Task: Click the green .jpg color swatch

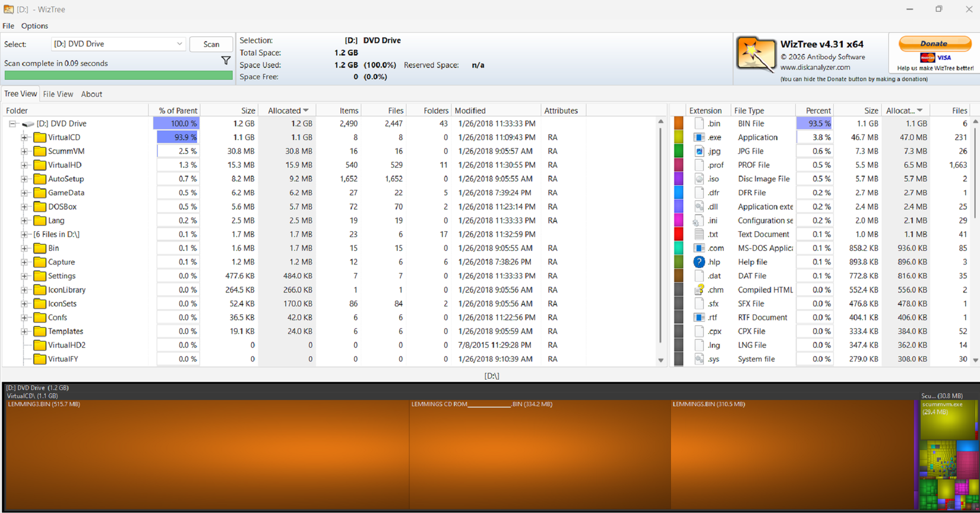Action: (x=678, y=151)
